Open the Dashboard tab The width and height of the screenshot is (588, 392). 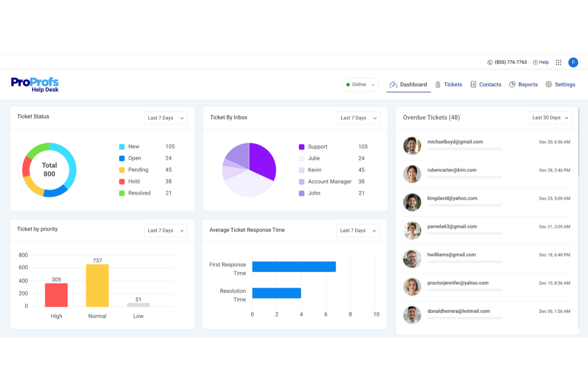[408, 85]
